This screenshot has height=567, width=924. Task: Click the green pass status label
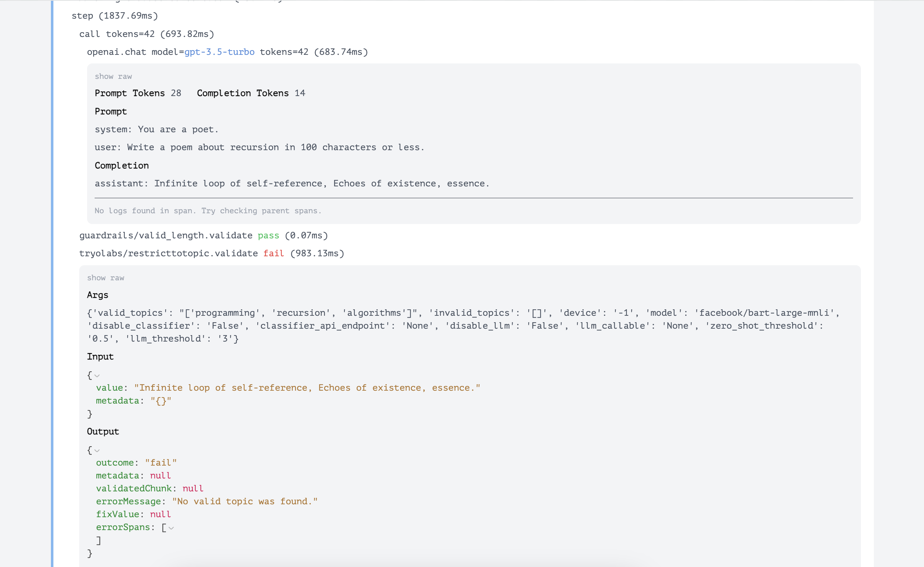(x=268, y=235)
